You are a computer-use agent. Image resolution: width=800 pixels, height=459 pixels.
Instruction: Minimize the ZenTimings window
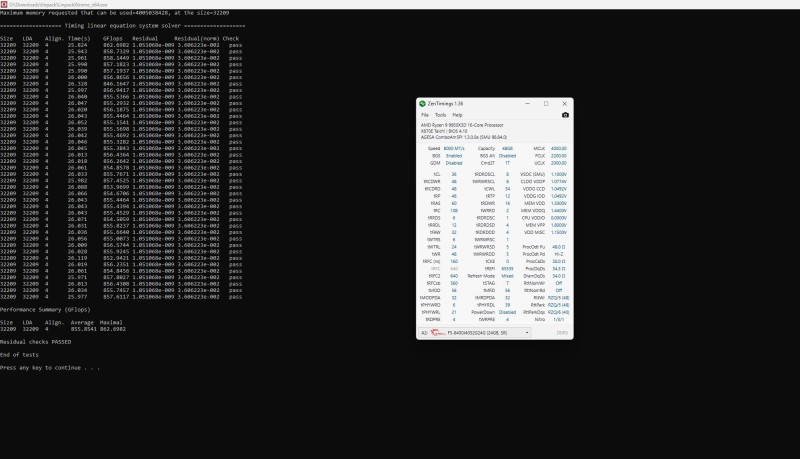pos(528,104)
